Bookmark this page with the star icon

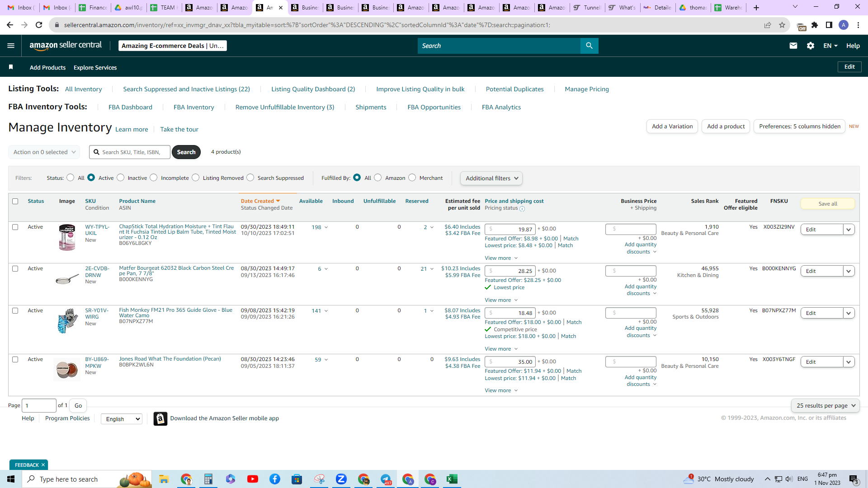(782, 25)
